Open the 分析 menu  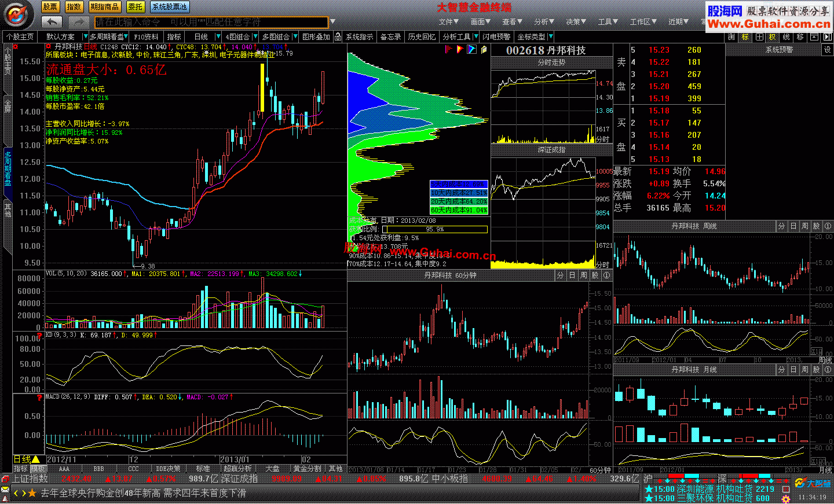coord(544,22)
